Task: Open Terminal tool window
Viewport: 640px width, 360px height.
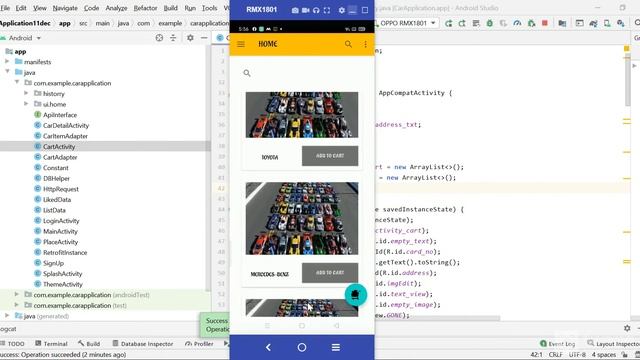Action: 51,344
